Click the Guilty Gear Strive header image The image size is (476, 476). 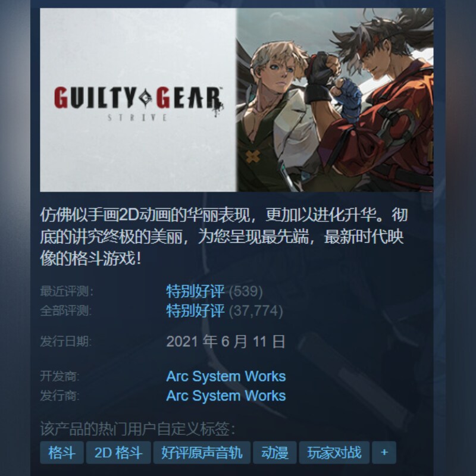236,99
